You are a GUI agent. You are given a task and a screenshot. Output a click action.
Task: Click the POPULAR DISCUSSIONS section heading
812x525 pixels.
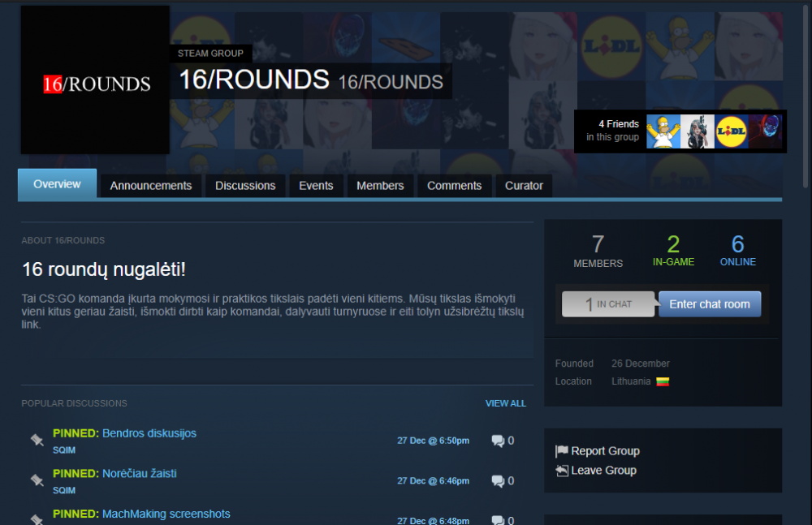(x=74, y=403)
